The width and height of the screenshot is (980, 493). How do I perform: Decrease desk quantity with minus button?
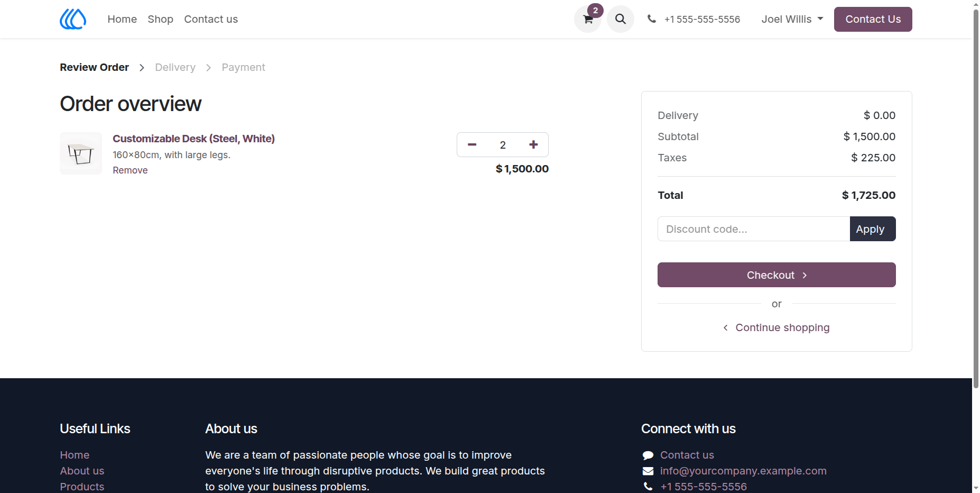pyautogui.click(x=472, y=145)
